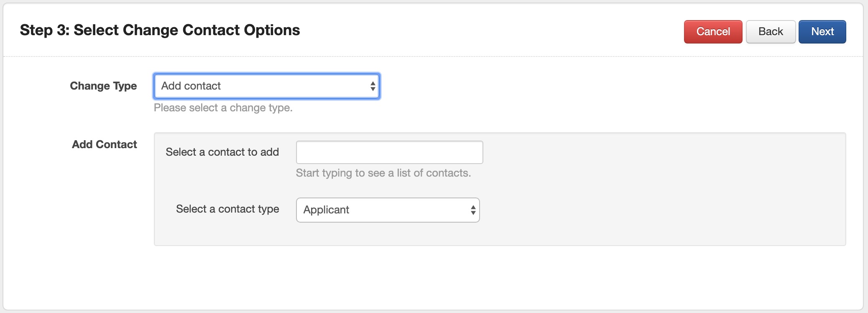Screen dimensions: 868x313
Task: Open the contact type dropdown showing Applicant
Action: point(388,210)
